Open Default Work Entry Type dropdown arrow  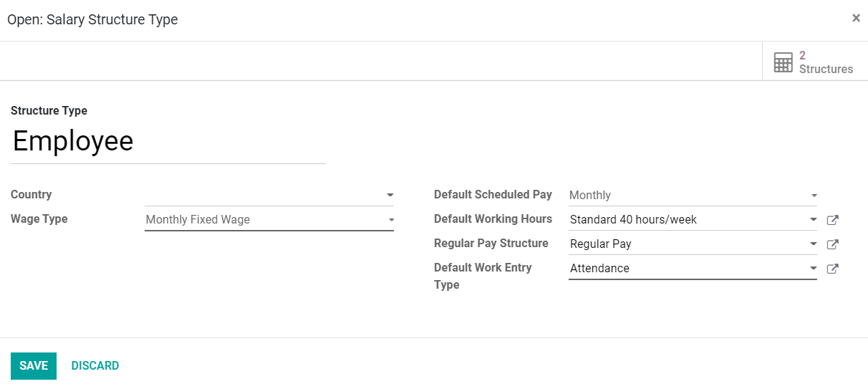[x=814, y=269]
